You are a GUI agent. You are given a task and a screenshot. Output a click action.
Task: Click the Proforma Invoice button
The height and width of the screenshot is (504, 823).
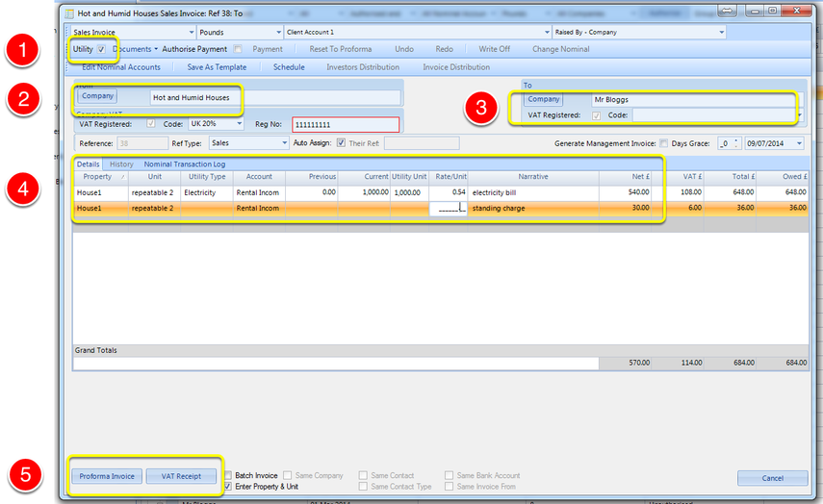(107, 476)
